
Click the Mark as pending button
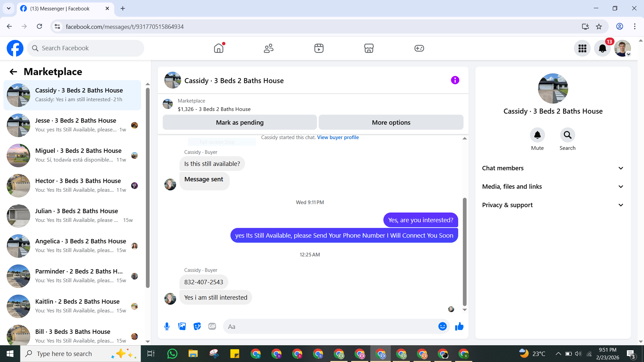coord(239,122)
